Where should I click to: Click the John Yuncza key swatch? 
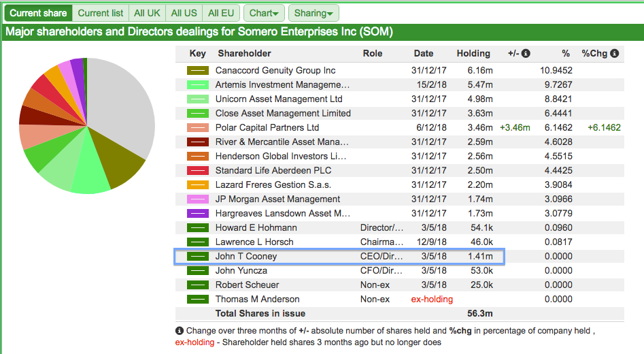[198, 270]
